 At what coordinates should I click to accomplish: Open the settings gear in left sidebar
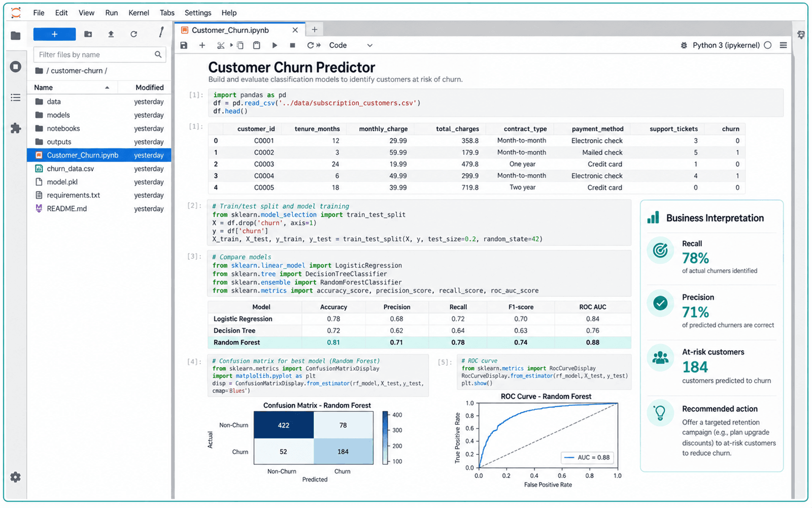(16, 477)
